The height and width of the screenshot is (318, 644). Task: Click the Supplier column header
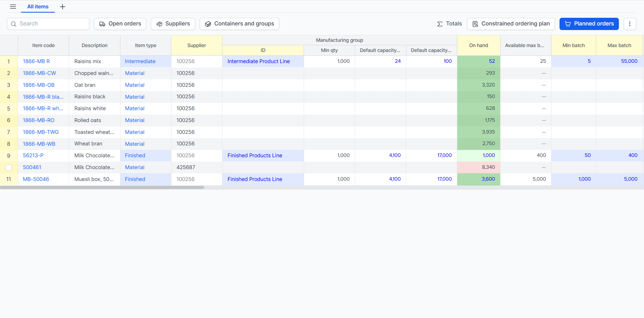point(197,45)
